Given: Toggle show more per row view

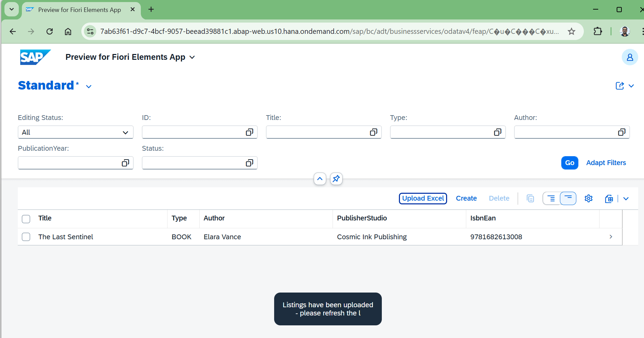Looking at the screenshot, I should (x=551, y=199).
